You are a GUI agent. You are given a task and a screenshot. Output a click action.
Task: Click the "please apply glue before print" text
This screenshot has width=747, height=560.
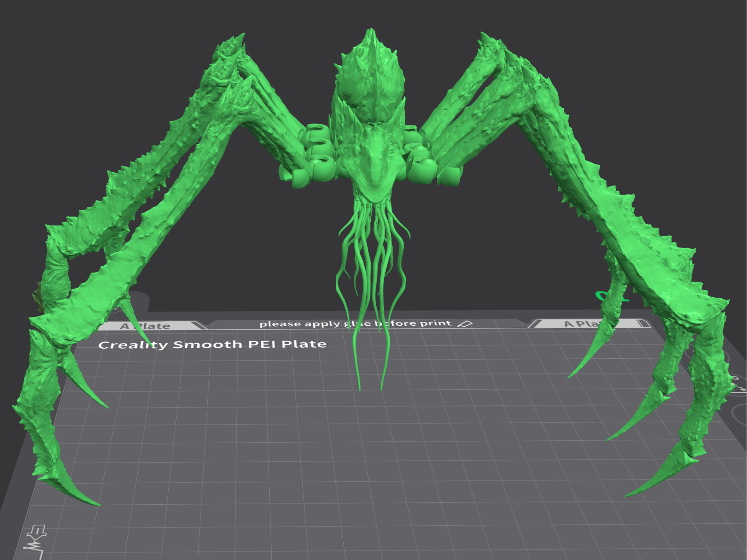click(x=356, y=323)
